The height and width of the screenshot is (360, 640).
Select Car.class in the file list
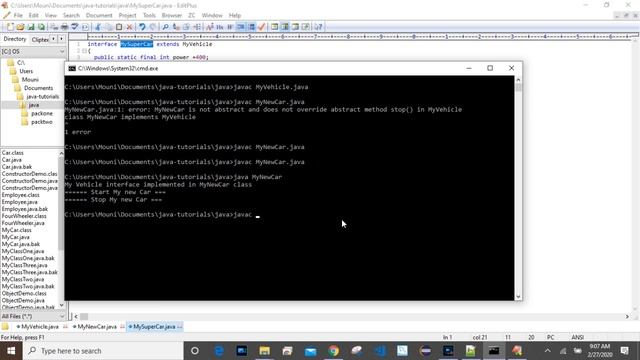click(x=13, y=153)
